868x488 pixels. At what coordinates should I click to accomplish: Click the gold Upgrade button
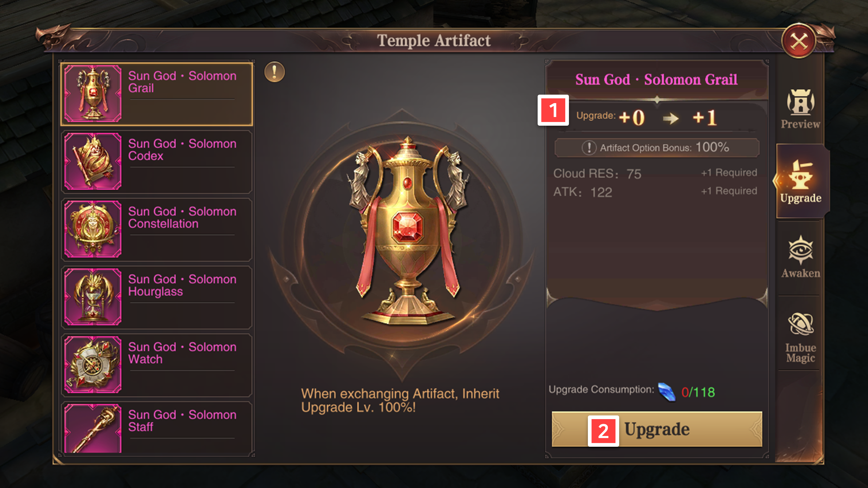[x=656, y=429]
